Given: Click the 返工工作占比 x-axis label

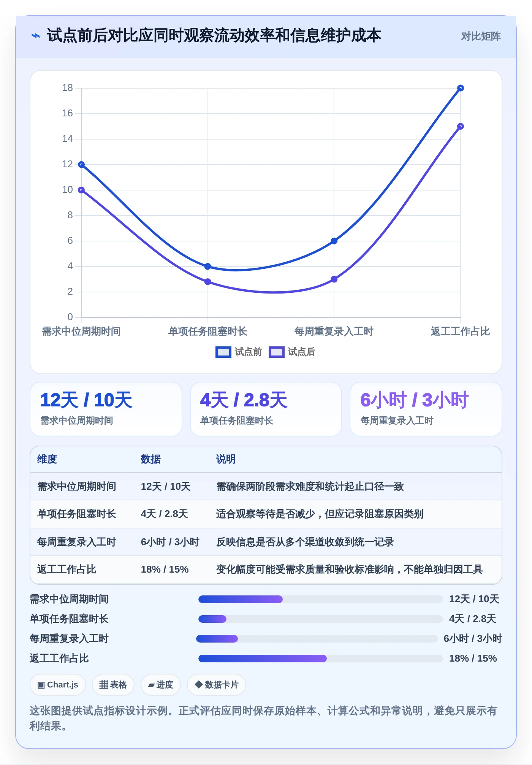Looking at the screenshot, I should [460, 332].
